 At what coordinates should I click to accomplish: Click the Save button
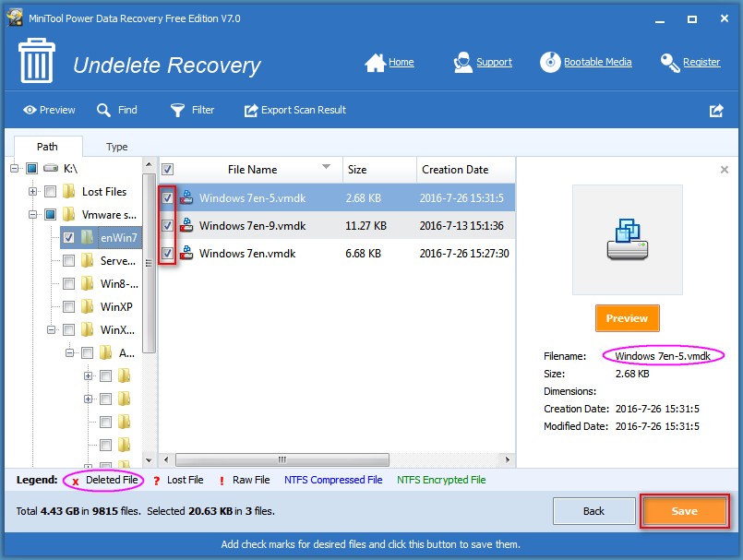[684, 511]
